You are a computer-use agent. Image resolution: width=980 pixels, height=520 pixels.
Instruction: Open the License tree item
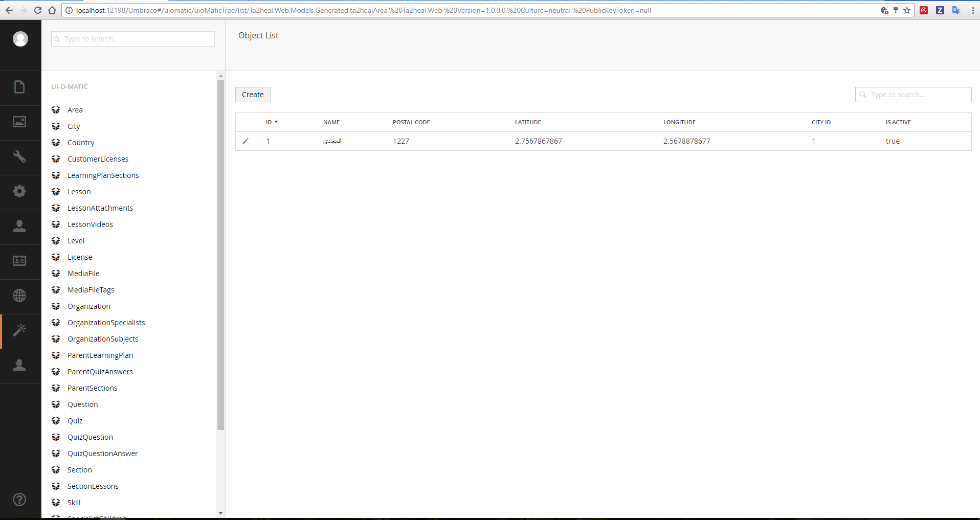click(x=80, y=257)
